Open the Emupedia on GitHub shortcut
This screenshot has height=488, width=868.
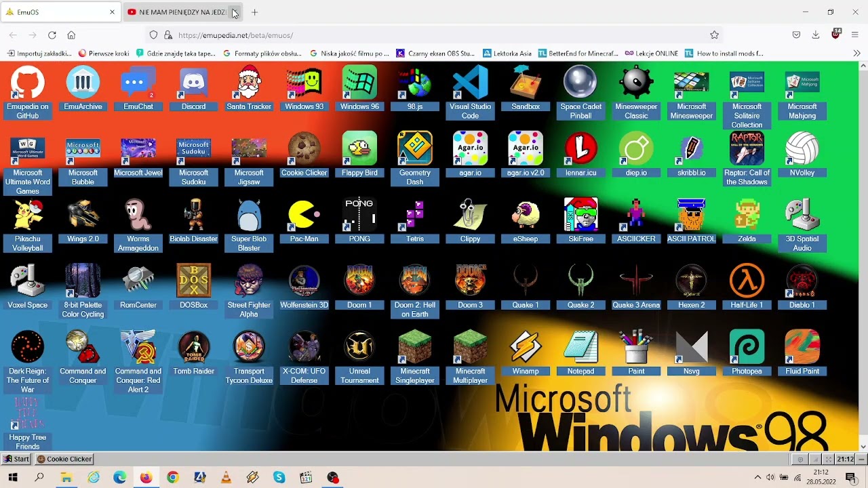[x=28, y=93]
